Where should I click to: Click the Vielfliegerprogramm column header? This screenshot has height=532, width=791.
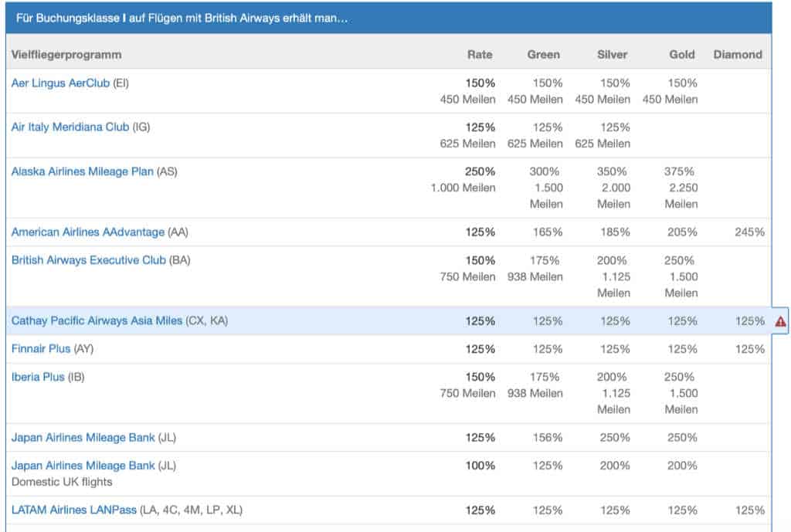pos(66,55)
